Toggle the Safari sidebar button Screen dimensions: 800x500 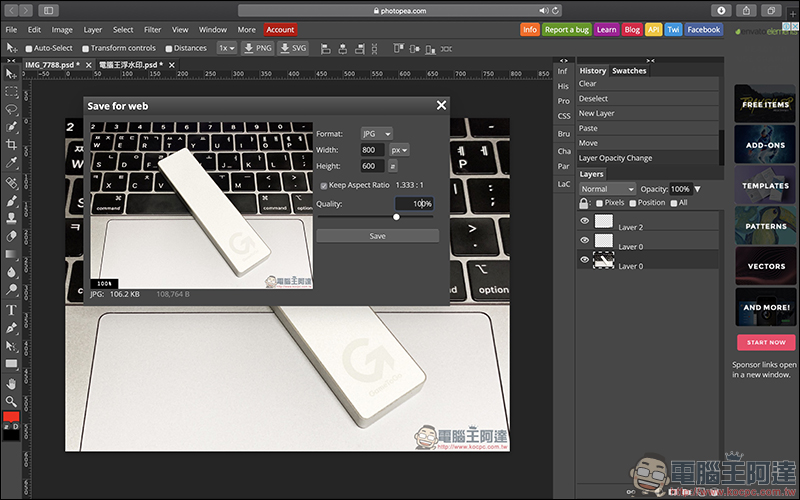(48, 10)
